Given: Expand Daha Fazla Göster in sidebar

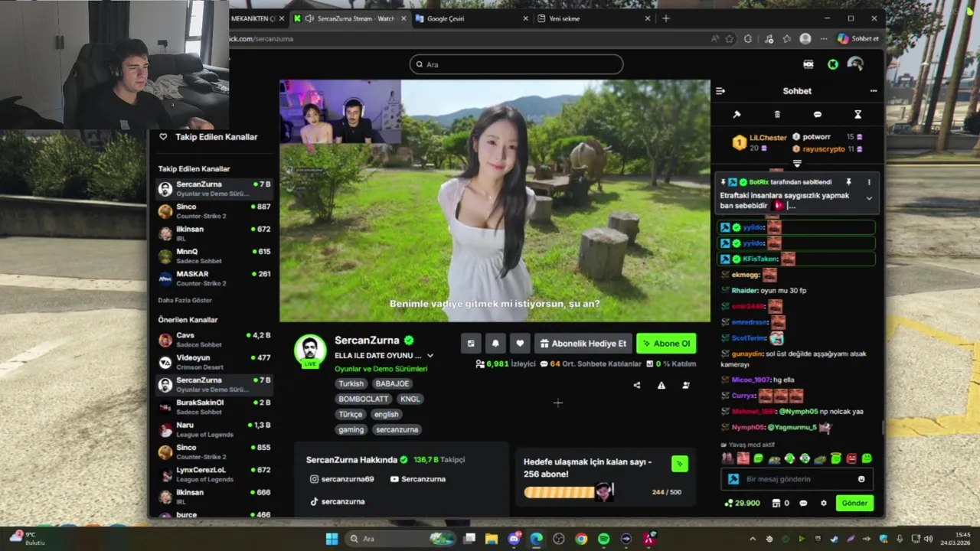Looking at the screenshot, I should click(x=185, y=300).
